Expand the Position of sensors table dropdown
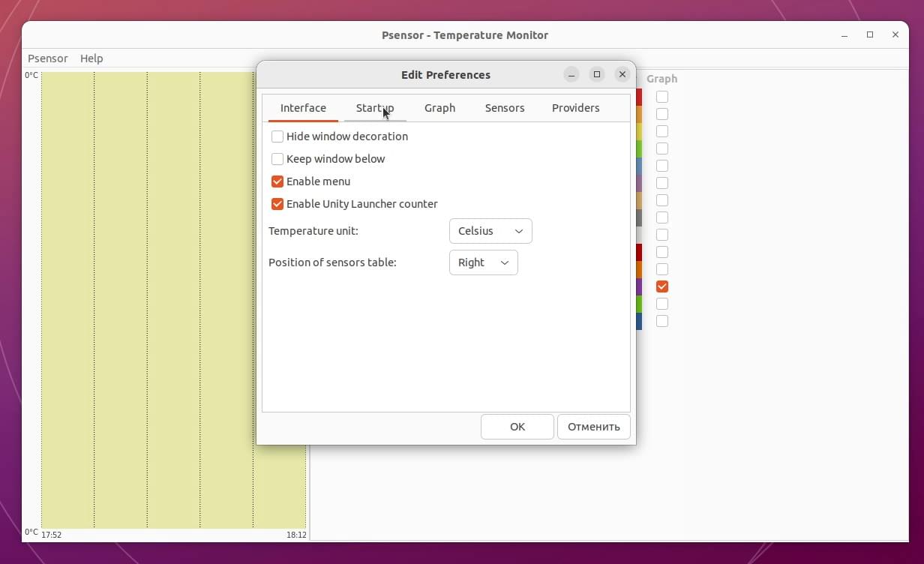 pyautogui.click(x=484, y=262)
